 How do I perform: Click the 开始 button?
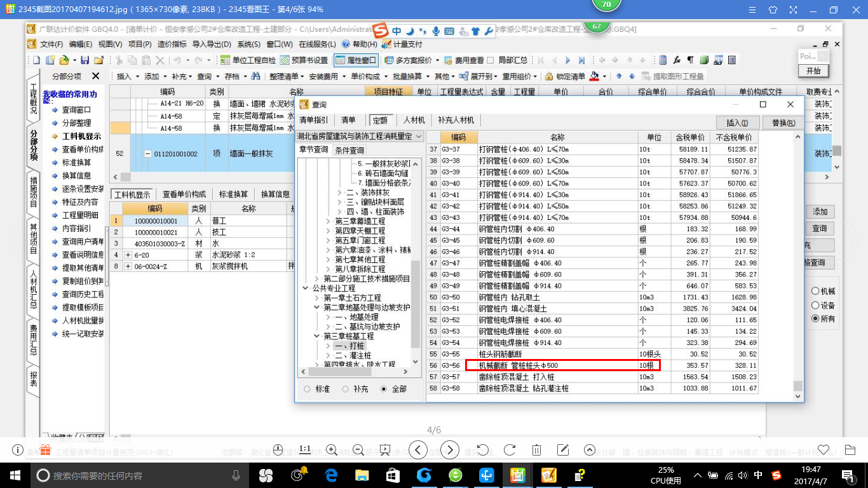[x=813, y=71]
